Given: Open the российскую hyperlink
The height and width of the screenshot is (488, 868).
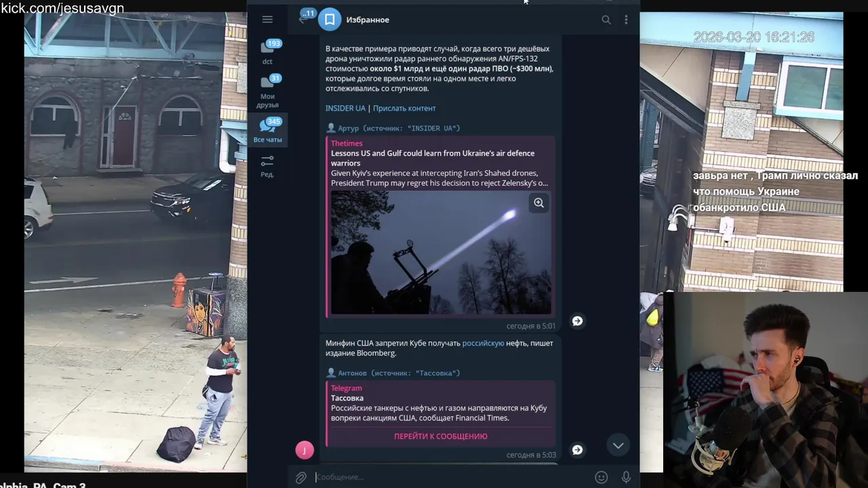Looking at the screenshot, I should tap(483, 344).
